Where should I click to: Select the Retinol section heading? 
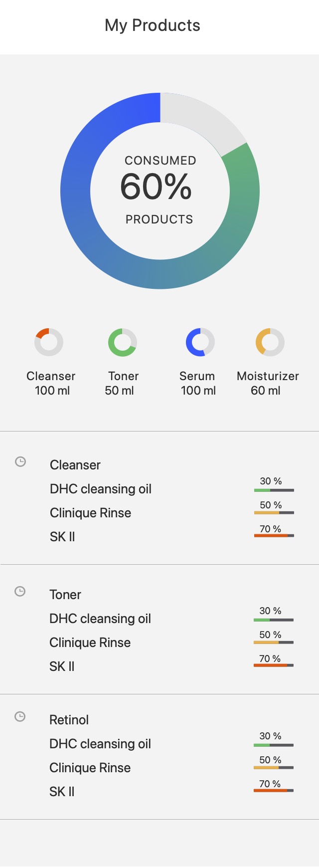tap(69, 720)
